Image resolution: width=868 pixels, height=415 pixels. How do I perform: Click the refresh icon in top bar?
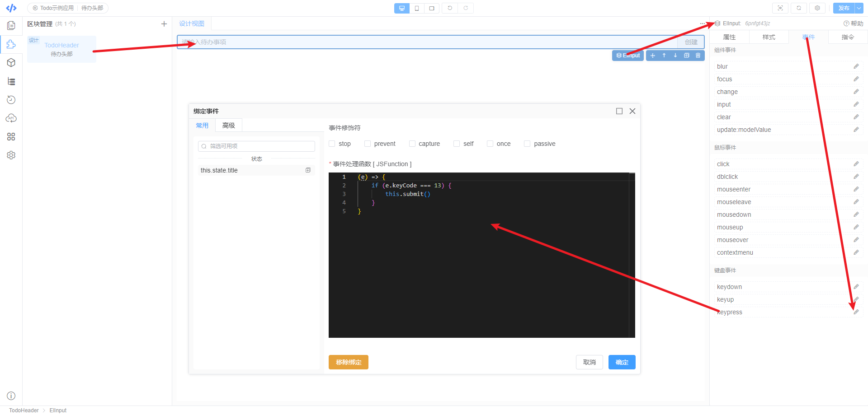pos(799,8)
